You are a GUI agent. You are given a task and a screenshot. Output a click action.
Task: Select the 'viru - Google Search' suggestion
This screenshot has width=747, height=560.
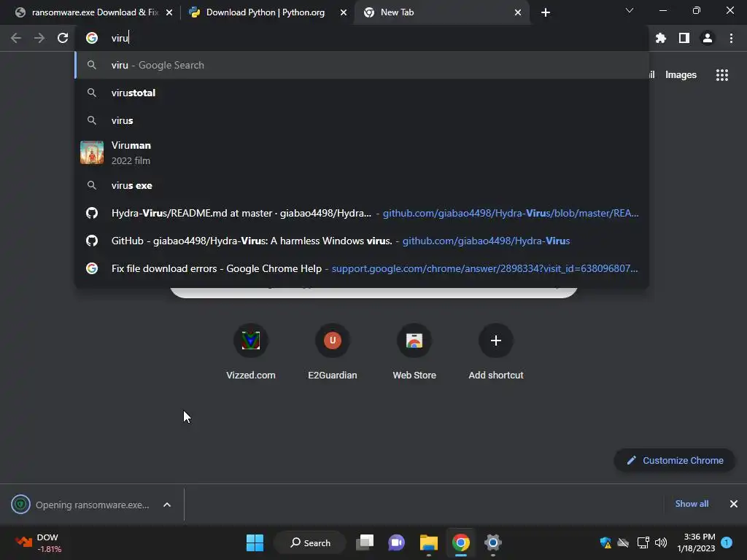(362, 65)
